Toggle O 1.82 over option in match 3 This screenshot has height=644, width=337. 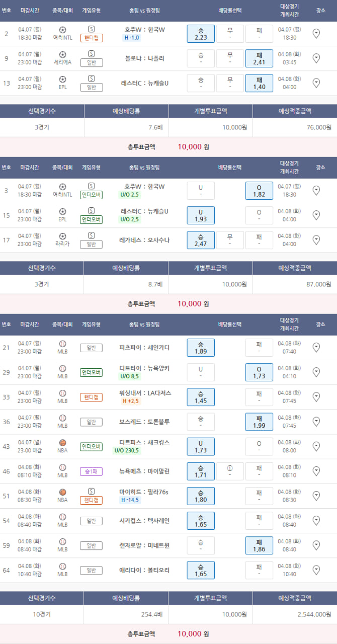point(259,191)
